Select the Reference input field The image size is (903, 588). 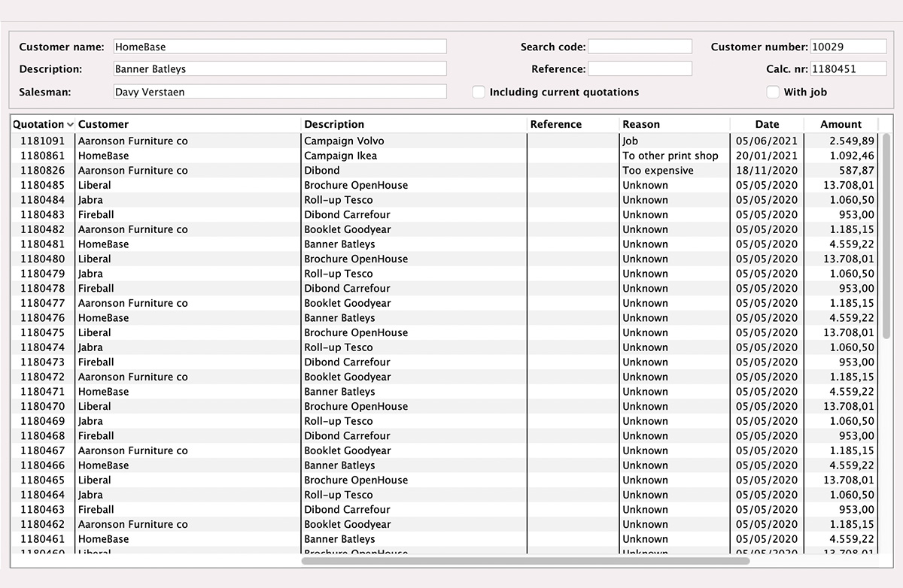coord(640,69)
